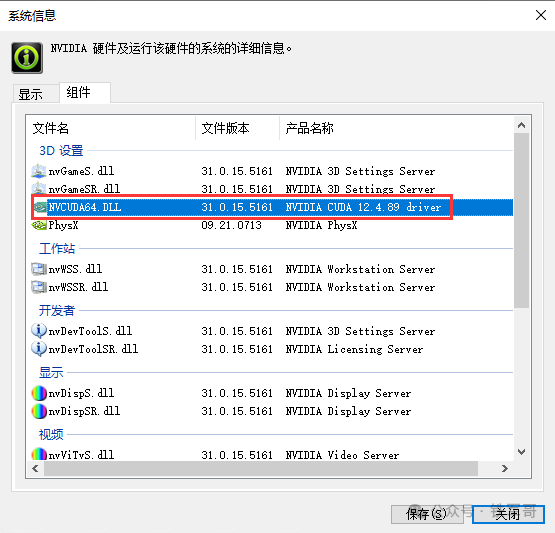Click the horizontal scrollbar right arrow
Viewport: 555px width, 533px height.
click(505, 469)
